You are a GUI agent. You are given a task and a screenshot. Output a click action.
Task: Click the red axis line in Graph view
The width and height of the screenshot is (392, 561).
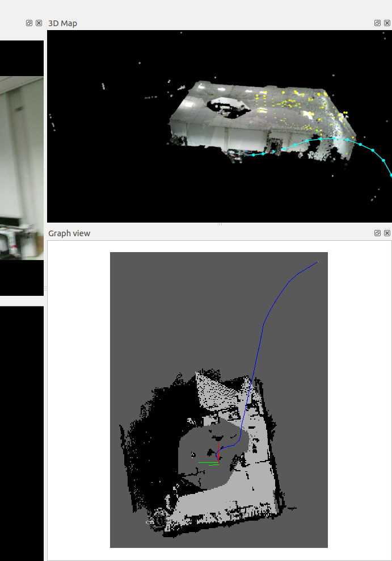[217, 455]
